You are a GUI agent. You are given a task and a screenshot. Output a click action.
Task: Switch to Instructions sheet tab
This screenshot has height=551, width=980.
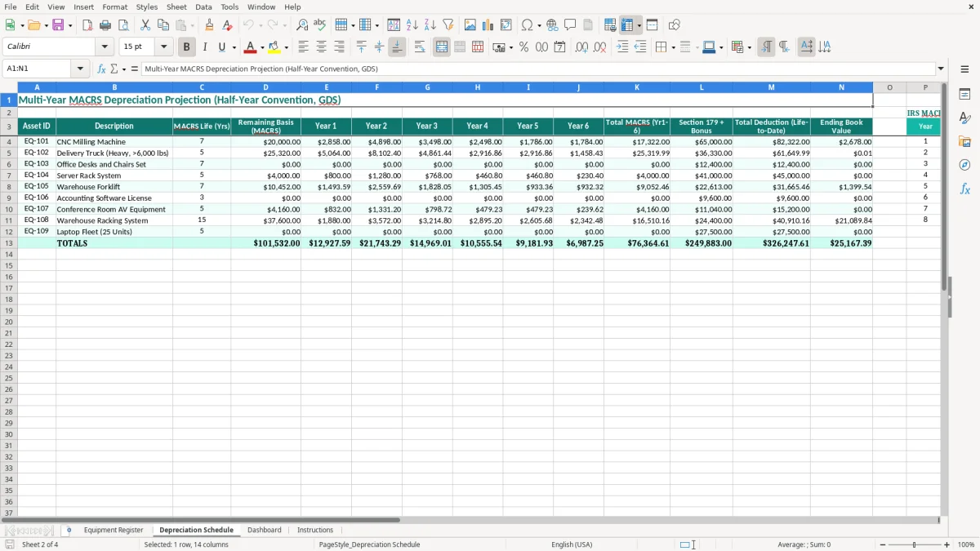pyautogui.click(x=315, y=530)
